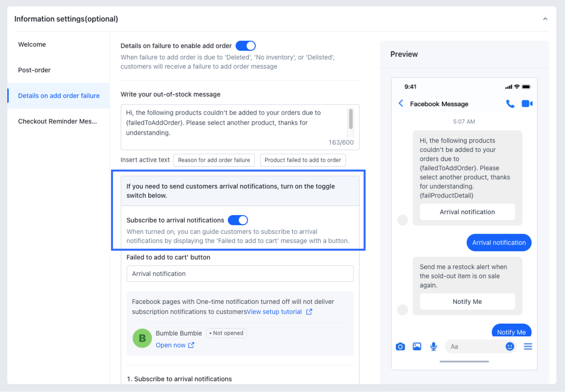Click the Bumble Bumbie page name

click(x=179, y=333)
